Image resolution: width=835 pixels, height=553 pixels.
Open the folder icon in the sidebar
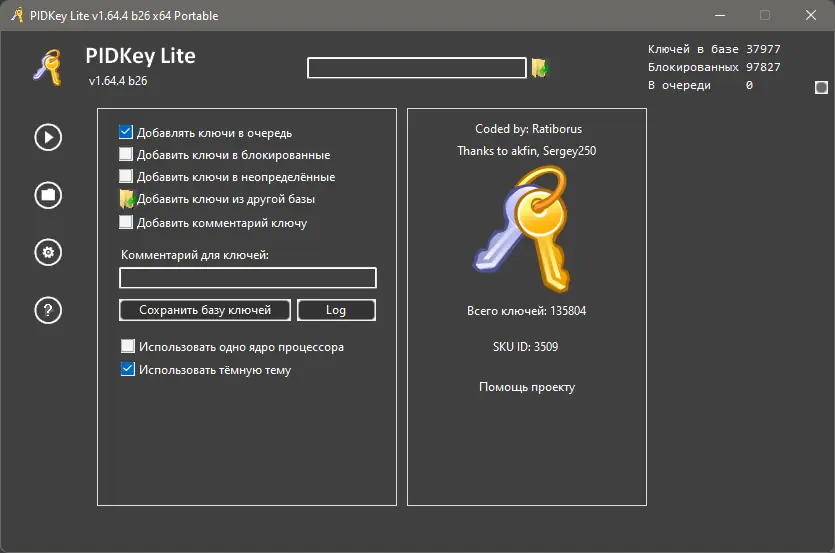click(x=48, y=195)
